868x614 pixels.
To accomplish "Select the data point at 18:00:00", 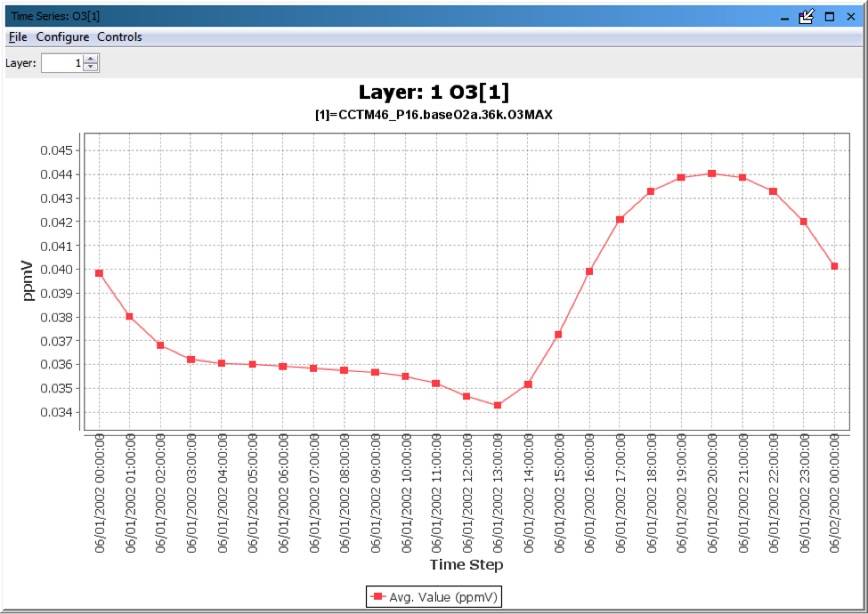I will pyautogui.click(x=651, y=191).
